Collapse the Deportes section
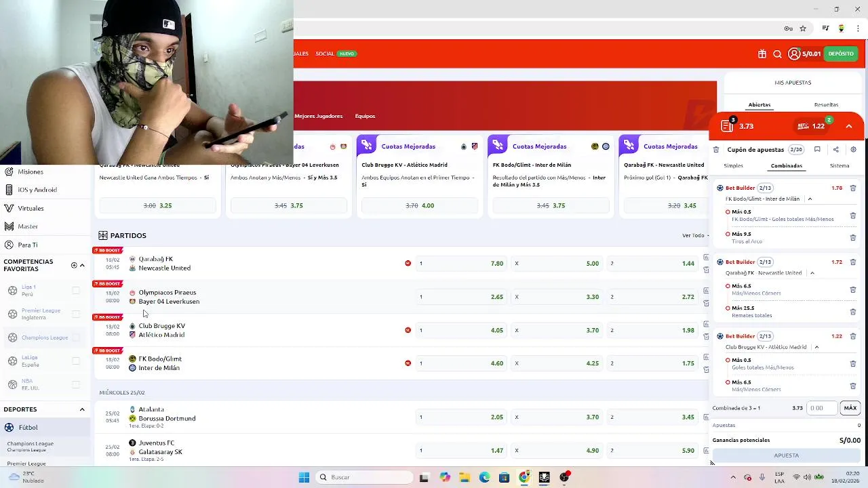This screenshot has height=488, width=868. point(82,409)
